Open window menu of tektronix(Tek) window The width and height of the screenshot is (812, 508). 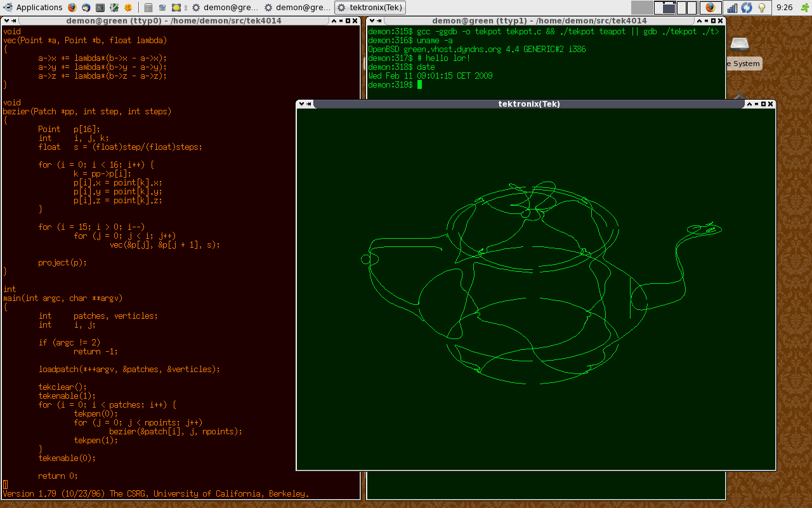302,104
